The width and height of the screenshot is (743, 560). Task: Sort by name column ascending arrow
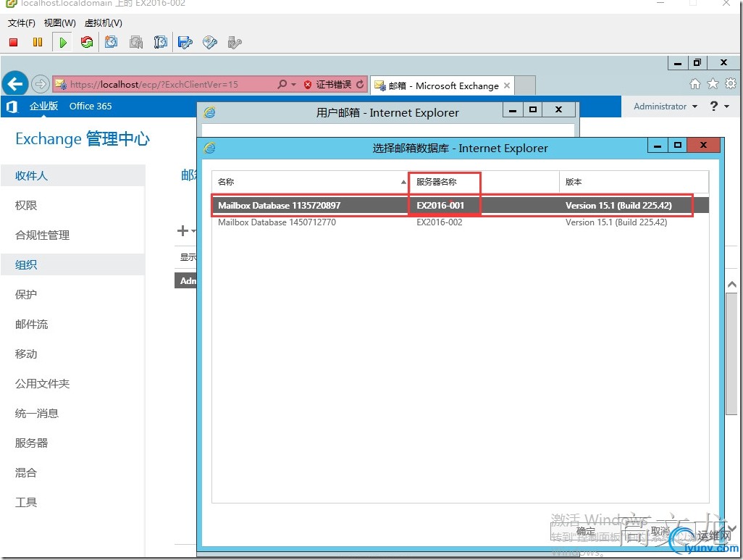point(403,182)
